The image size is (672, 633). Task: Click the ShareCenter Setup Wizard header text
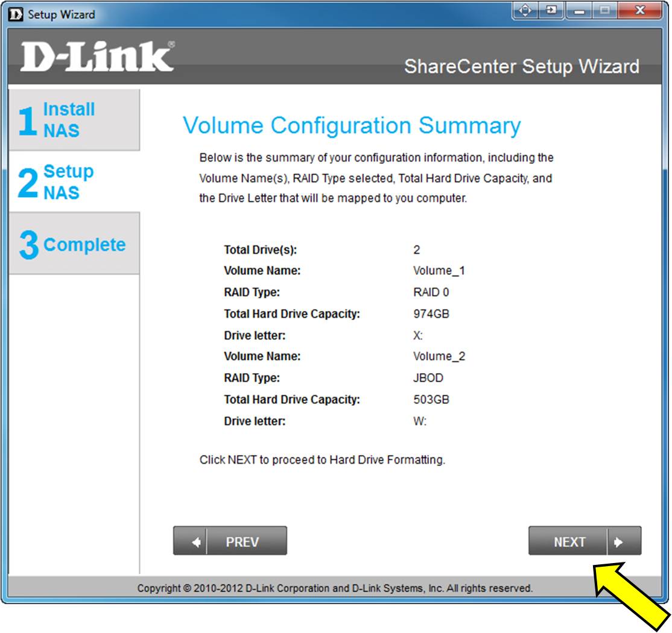[522, 66]
